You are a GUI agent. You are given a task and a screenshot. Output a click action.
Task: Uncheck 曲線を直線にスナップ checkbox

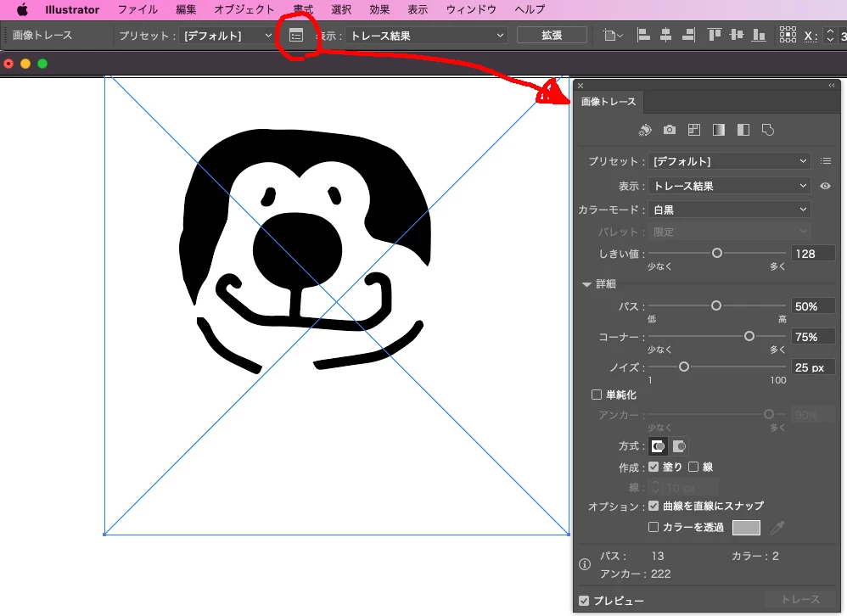tap(653, 506)
